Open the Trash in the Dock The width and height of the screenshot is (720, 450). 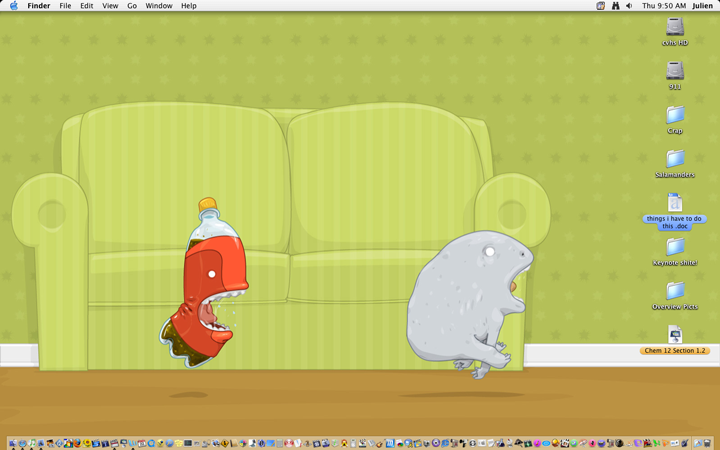[708, 443]
